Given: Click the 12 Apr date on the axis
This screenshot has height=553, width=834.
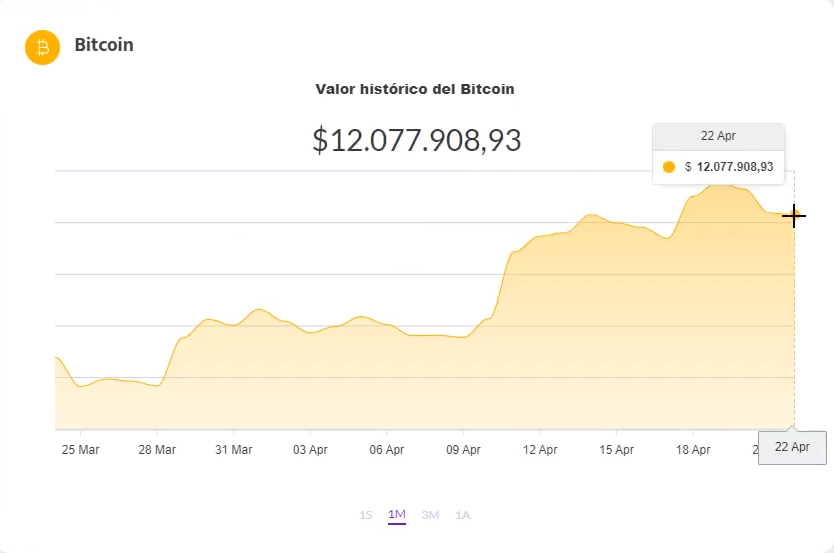Looking at the screenshot, I should tap(540, 450).
